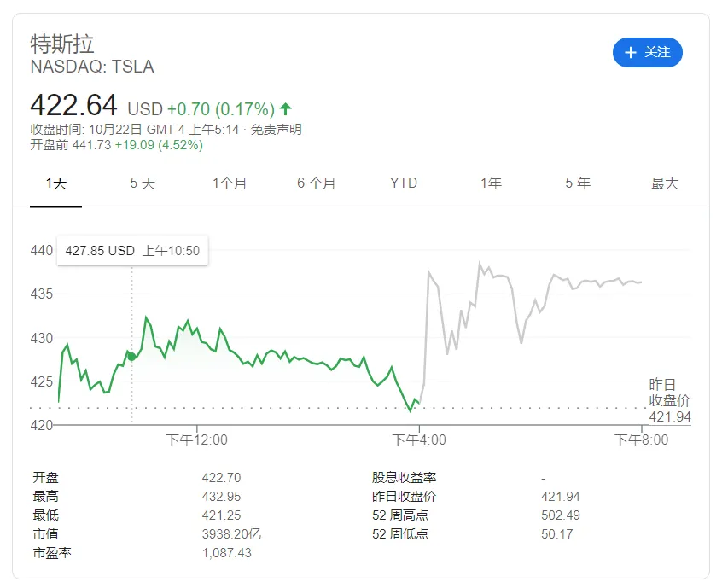Image resolution: width=728 pixels, height=588 pixels.
Task: Switch to the 5 天 tab
Action: pyautogui.click(x=143, y=183)
